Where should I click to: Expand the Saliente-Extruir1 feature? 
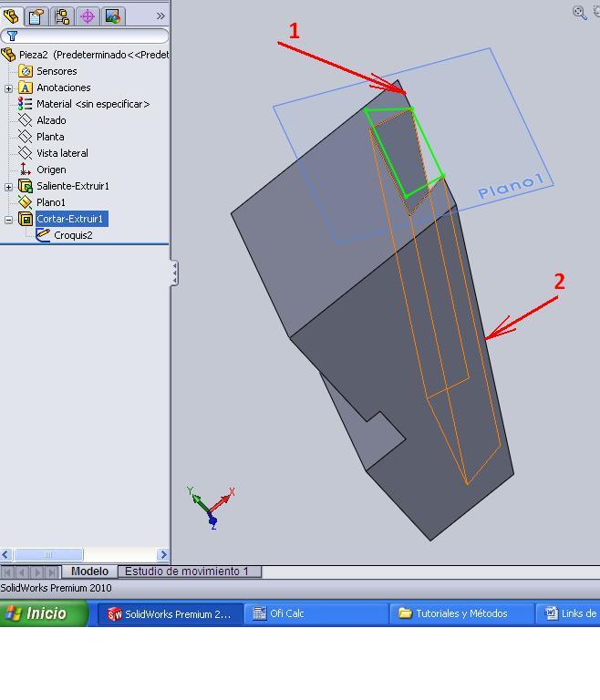[x=9, y=187]
